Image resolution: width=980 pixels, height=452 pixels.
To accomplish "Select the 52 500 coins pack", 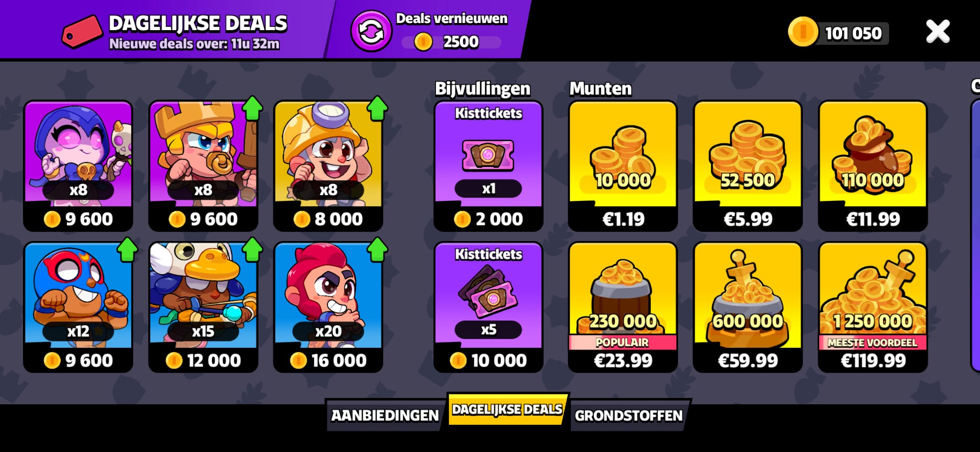I will coord(748,165).
